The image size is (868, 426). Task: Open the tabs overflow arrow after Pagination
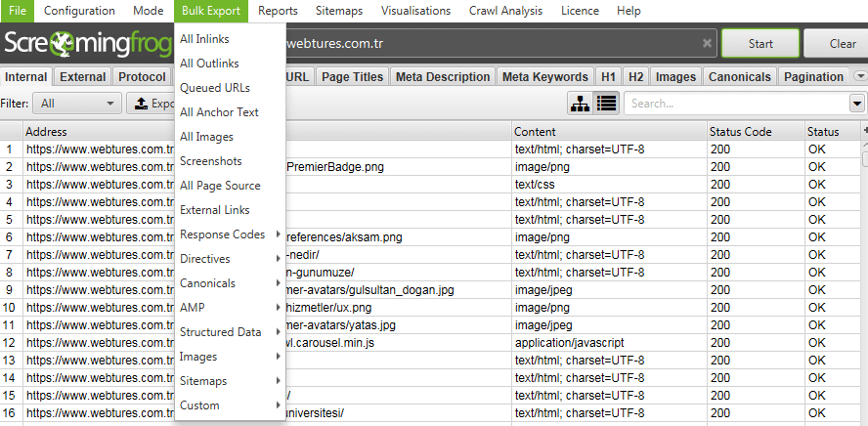point(860,76)
